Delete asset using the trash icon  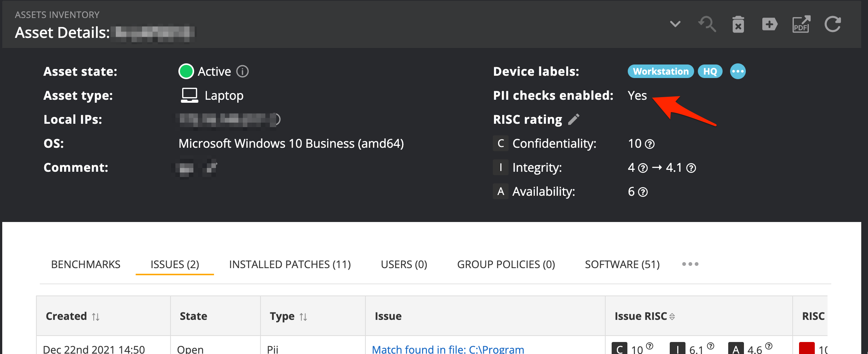point(738,25)
